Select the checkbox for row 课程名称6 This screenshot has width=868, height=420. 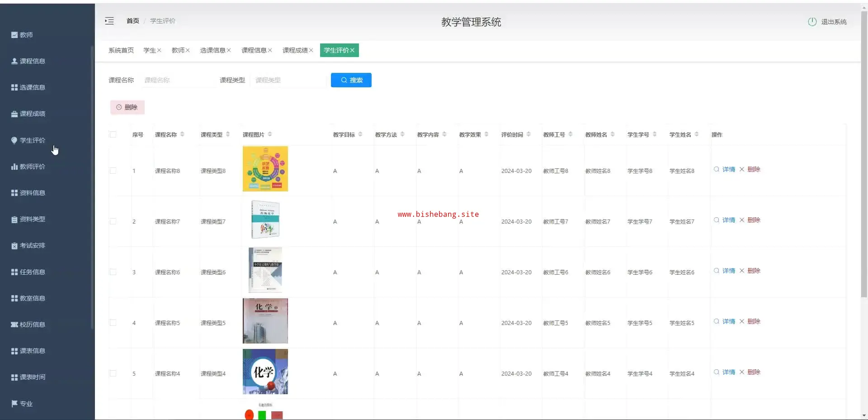click(113, 272)
